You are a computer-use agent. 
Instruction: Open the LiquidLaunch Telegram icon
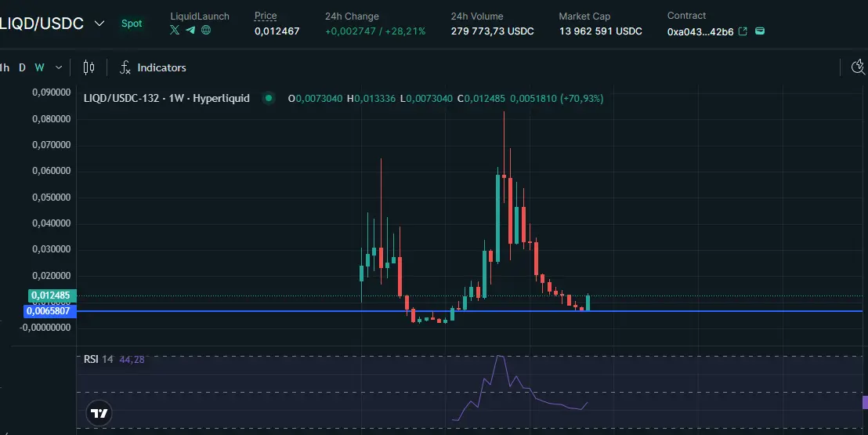pos(190,30)
